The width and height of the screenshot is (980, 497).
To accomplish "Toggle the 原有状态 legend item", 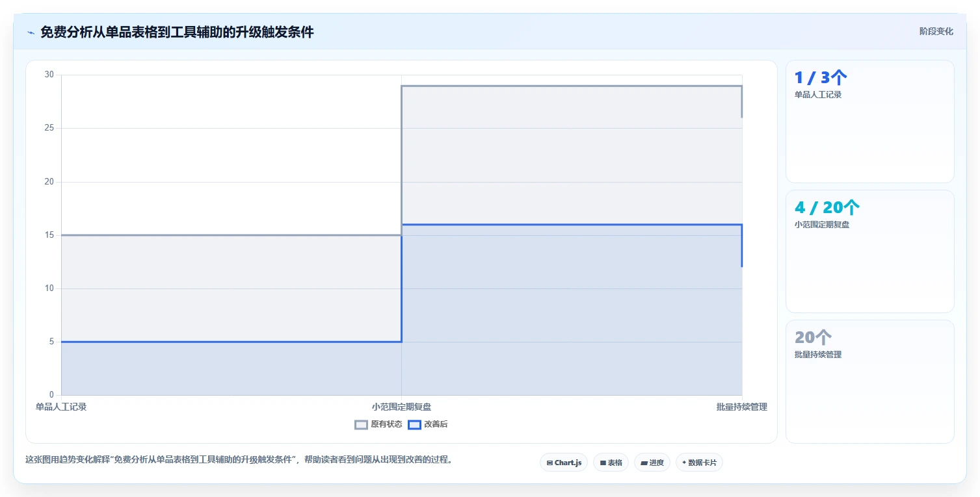I will coord(378,424).
